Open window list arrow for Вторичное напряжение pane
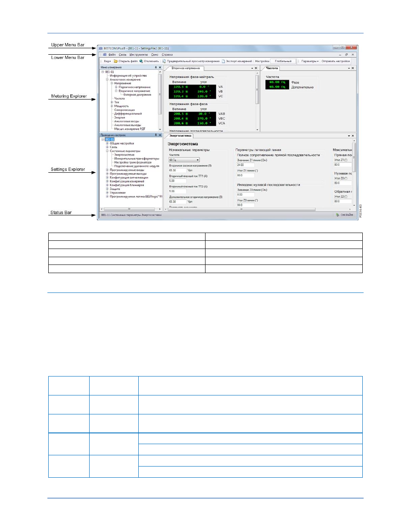The height and width of the screenshot is (532, 411). click(252, 68)
